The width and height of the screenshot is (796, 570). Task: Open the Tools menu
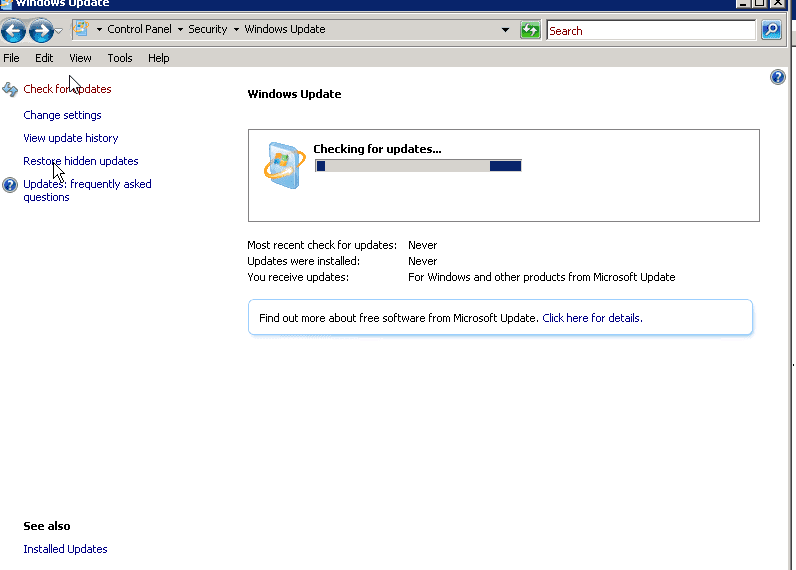pyautogui.click(x=120, y=58)
